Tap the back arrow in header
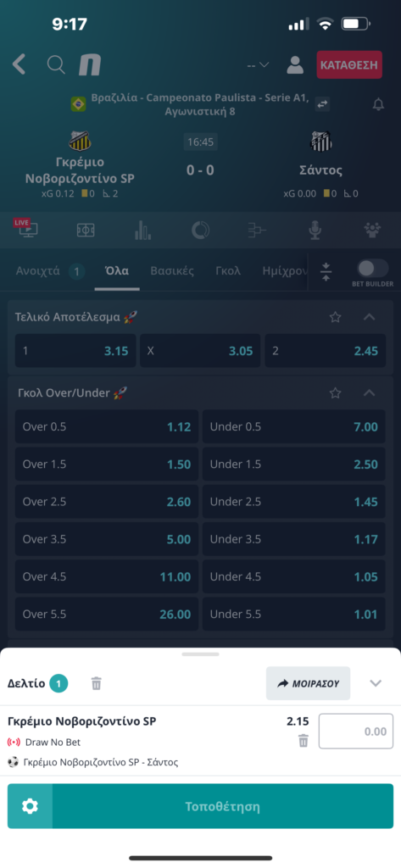This screenshot has height=868, width=401. pyautogui.click(x=19, y=64)
